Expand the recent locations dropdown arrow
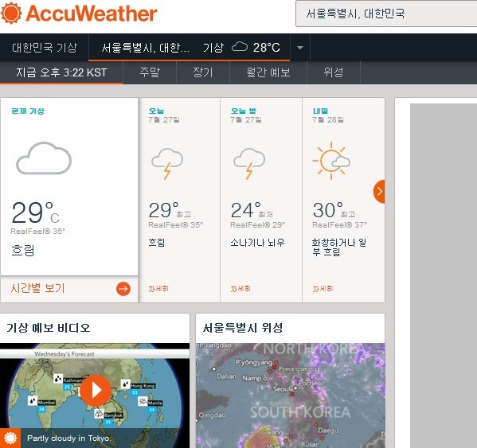 click(x=300, y=48)
